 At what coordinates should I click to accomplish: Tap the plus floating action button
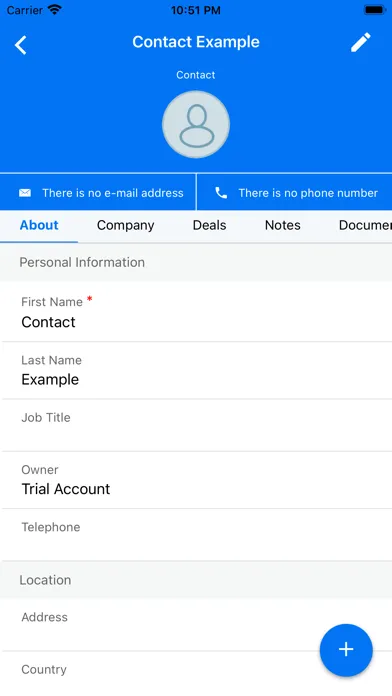(x=346, y=650)
